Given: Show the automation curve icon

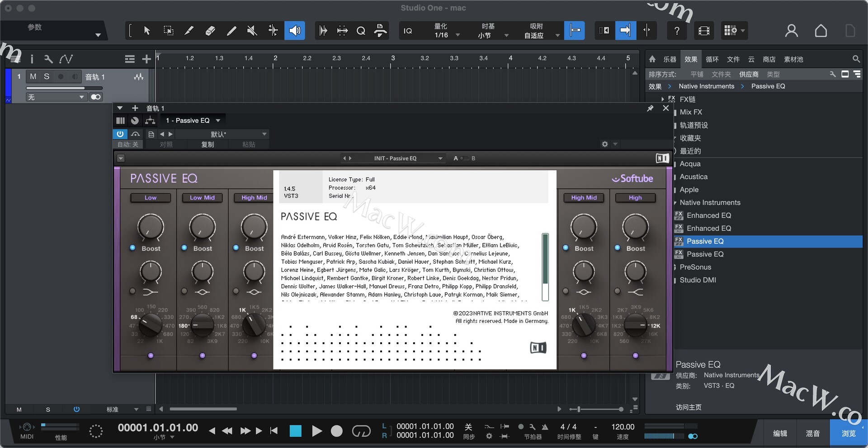Looking at the screenshot, I should (x=66, y=59).
